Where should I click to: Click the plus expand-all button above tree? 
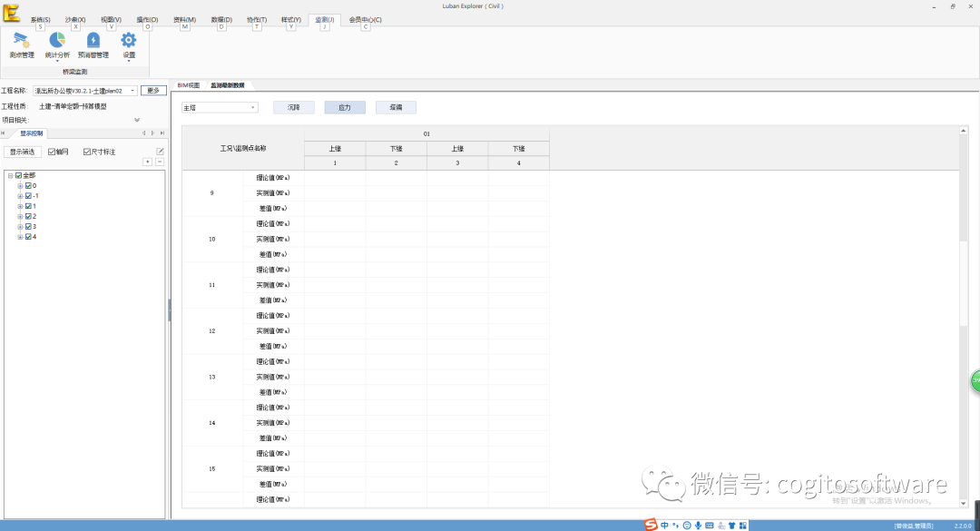tap(148, 162)
